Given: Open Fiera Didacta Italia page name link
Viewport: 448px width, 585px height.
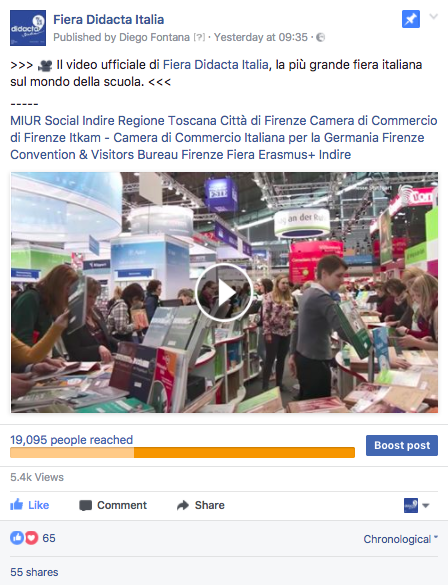Looking at the screenshot, I should (109, 19).
